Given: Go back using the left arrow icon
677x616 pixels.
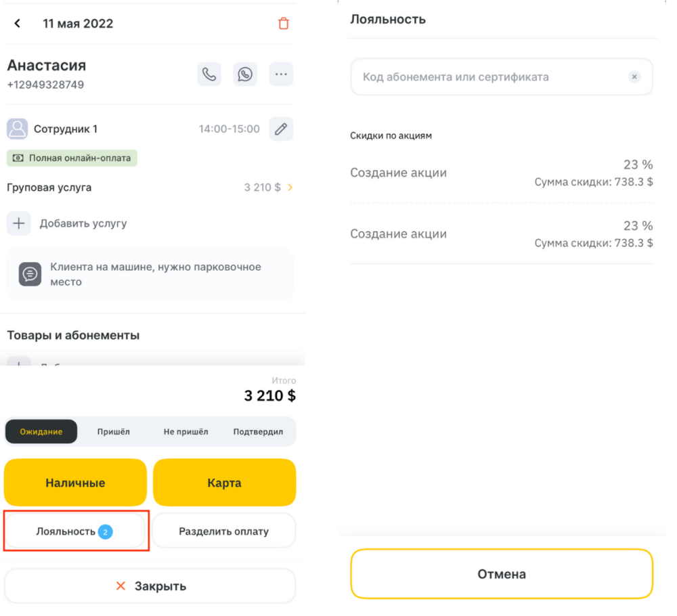Looking at the screenshot, I should (x=18, y=23).
